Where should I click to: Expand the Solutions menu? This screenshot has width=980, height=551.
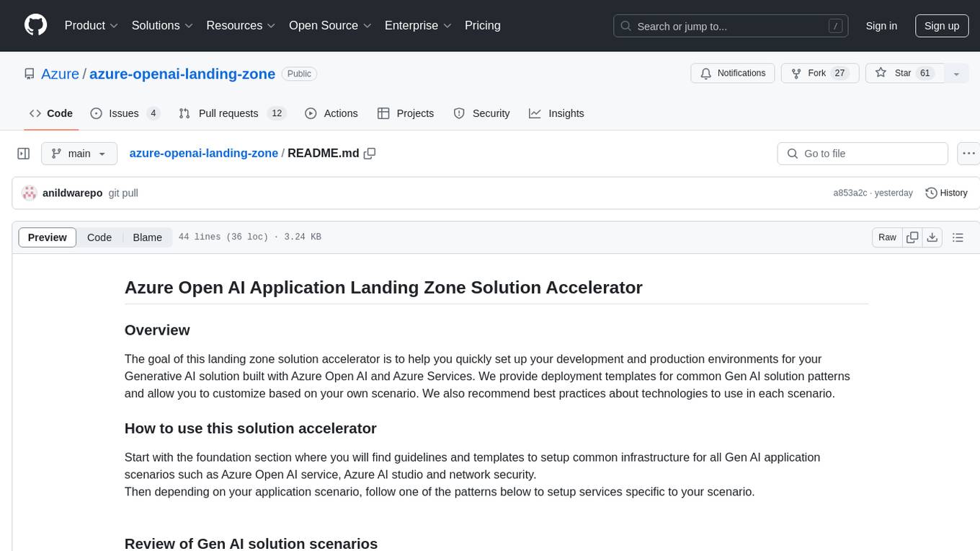coord(162,25)
